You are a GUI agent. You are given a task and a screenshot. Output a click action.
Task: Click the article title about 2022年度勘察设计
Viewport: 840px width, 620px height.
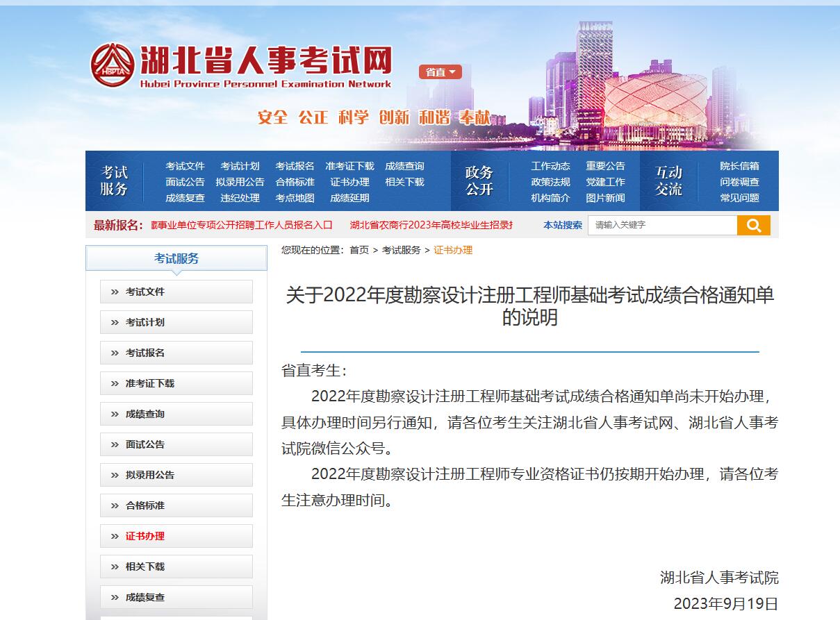tap(530, 306)
